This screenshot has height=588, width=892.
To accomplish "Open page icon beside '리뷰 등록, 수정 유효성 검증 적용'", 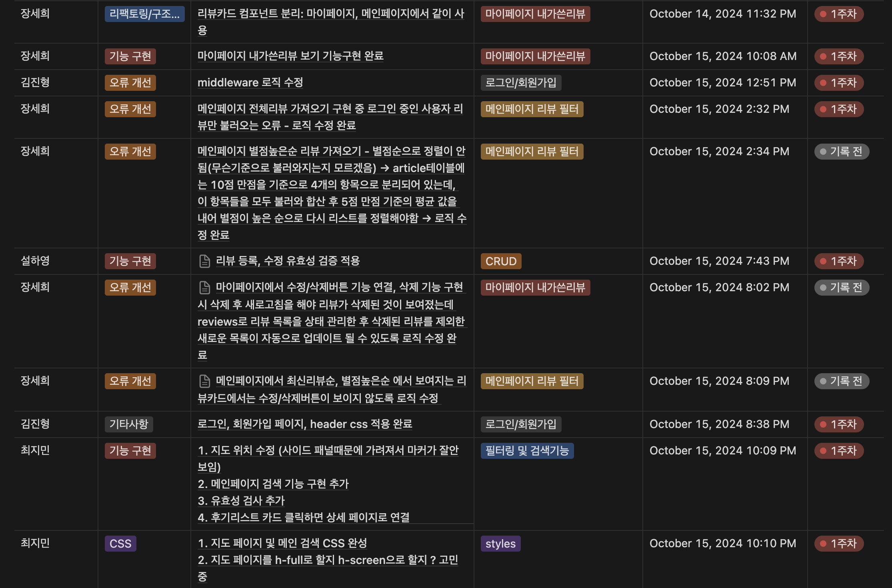I will click(204, 261).
